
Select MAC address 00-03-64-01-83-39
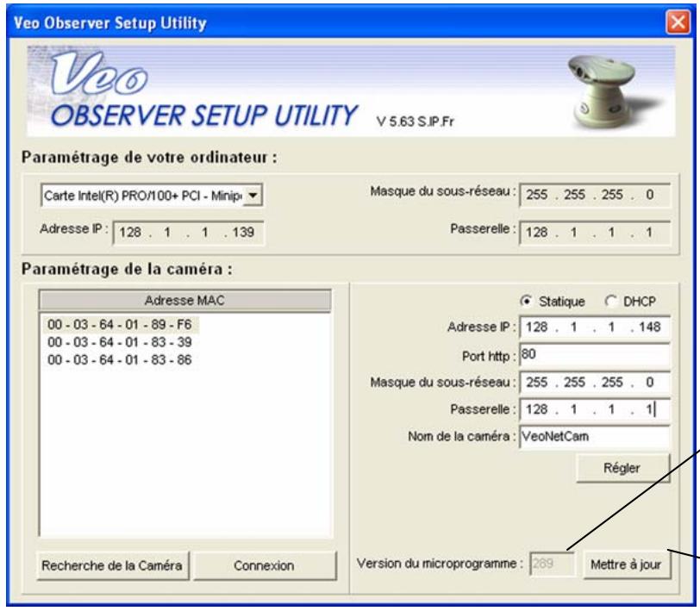click(120, 342)
